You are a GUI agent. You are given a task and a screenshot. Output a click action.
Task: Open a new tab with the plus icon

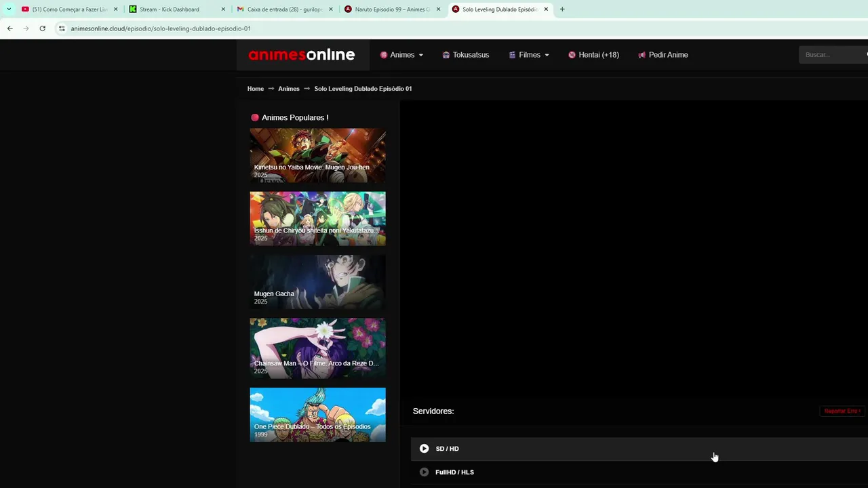[x=562, y=9]
